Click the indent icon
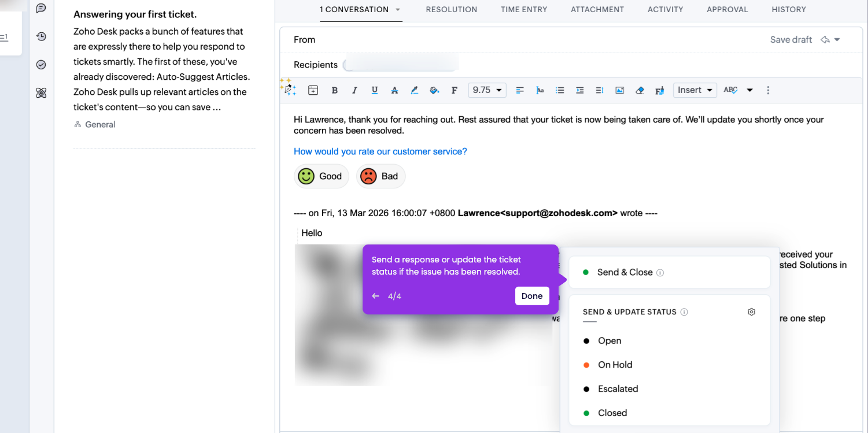This screenshot has width=868, height=433. coord(579,90)
